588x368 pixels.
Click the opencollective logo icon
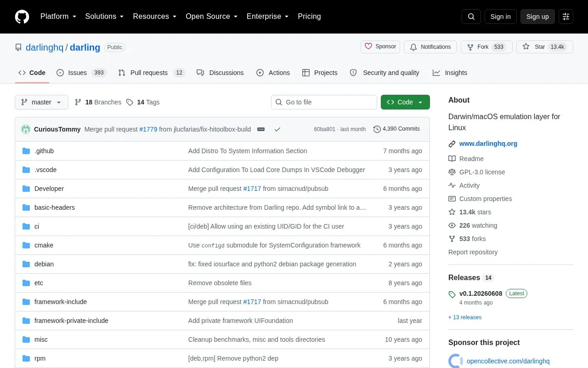[456, 361]
